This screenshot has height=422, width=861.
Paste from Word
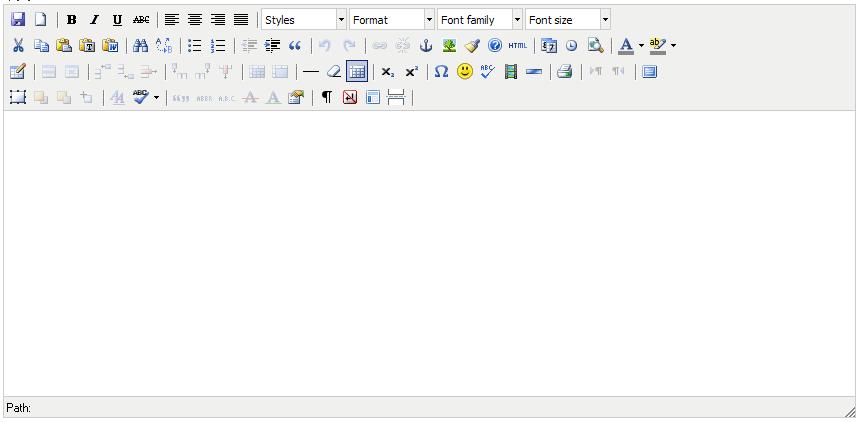pos(110,46)
